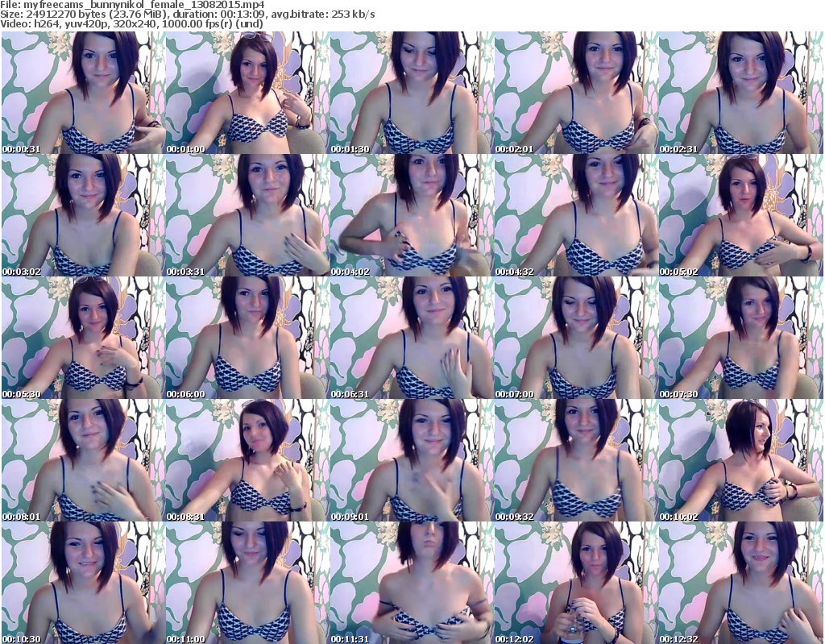Viewport: 825px width, 644px height.
Task: Select thumbnail frame at 00:09:32
Action: click(x=575, y=460)
